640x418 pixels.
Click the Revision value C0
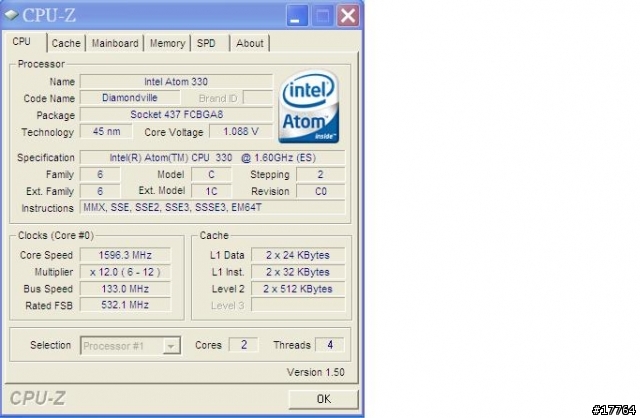click(320, 191)
